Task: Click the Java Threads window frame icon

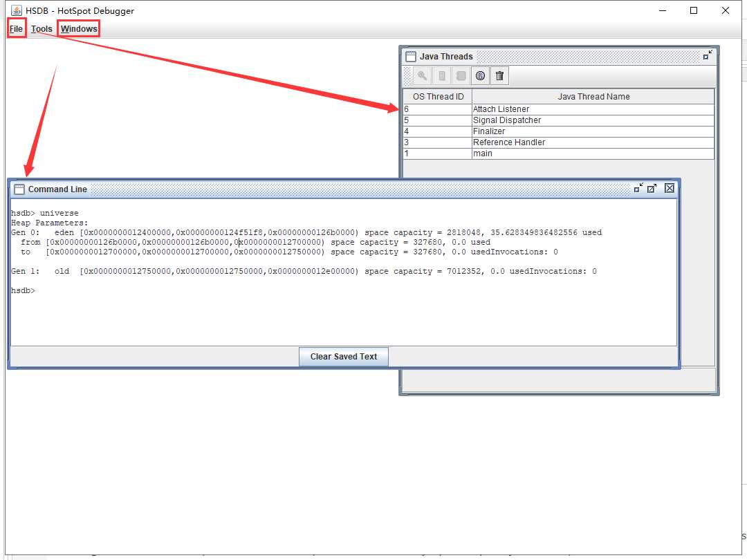Action: [x=411, y=57]
